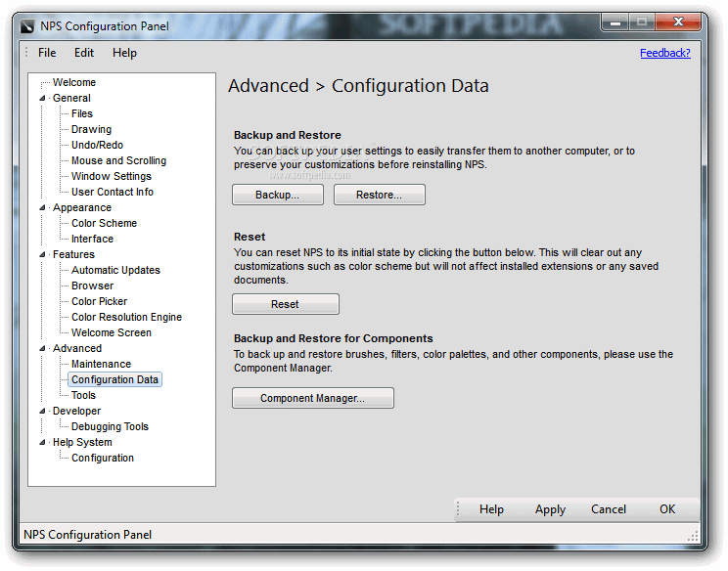Open the Color Picker page
Screen dimensions: 728x571
click(100, 301)
